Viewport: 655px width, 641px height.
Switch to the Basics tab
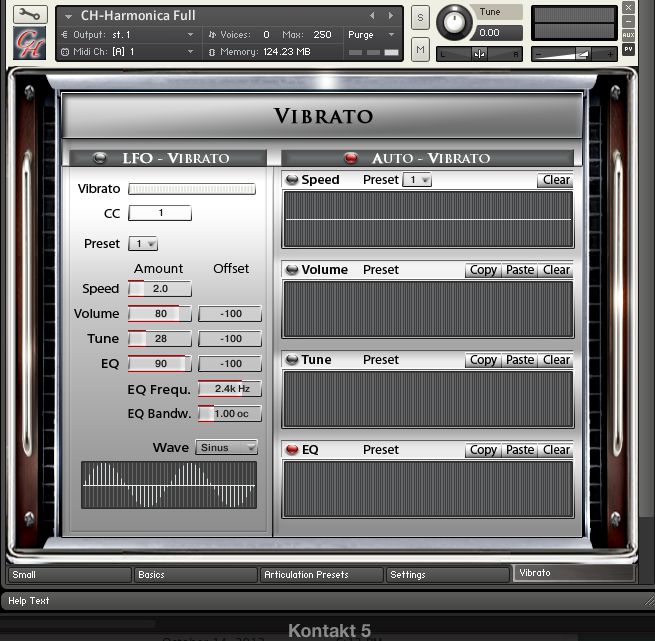coord(195,575)
